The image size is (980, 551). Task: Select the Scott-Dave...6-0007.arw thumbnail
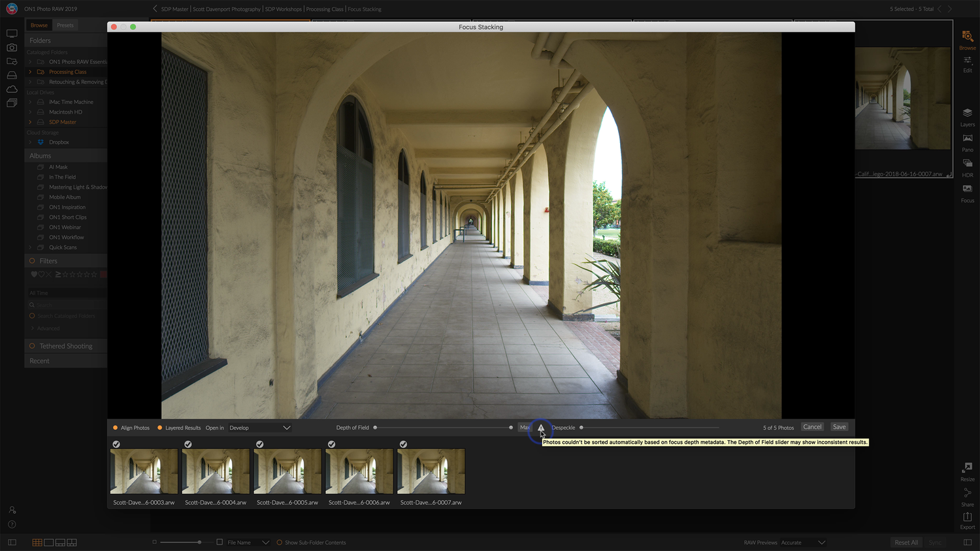(x=431, y=471)
